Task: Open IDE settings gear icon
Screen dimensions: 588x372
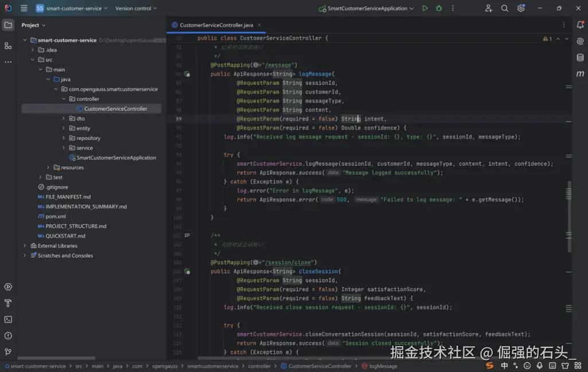Action: [x=521, y=9]
